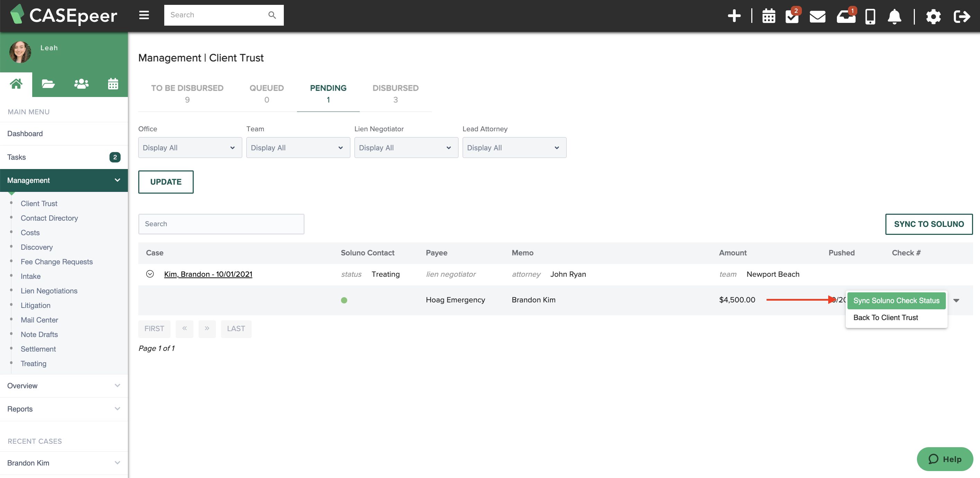Expand the Brandon Kim recent case

point(64,463)
